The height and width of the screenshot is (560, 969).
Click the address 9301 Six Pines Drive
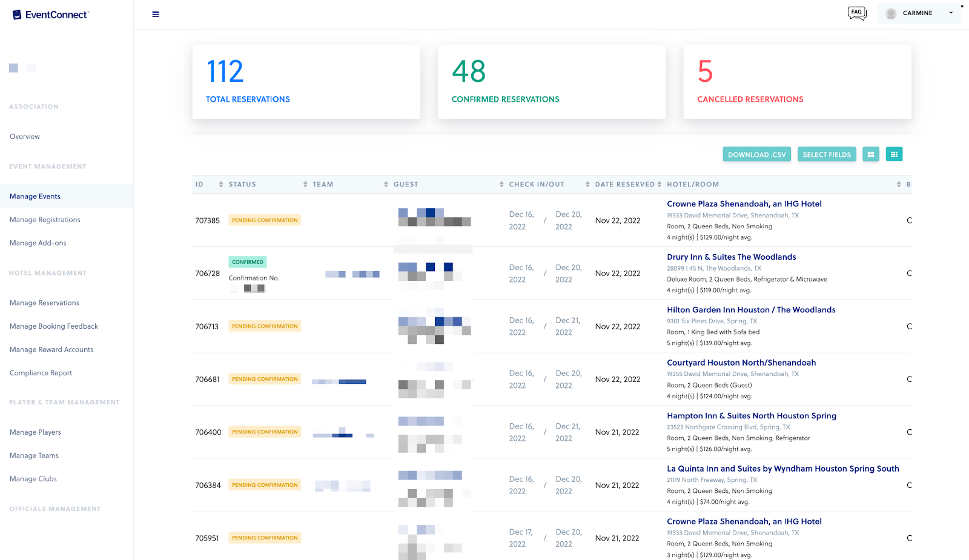click(x=712, y=321)
